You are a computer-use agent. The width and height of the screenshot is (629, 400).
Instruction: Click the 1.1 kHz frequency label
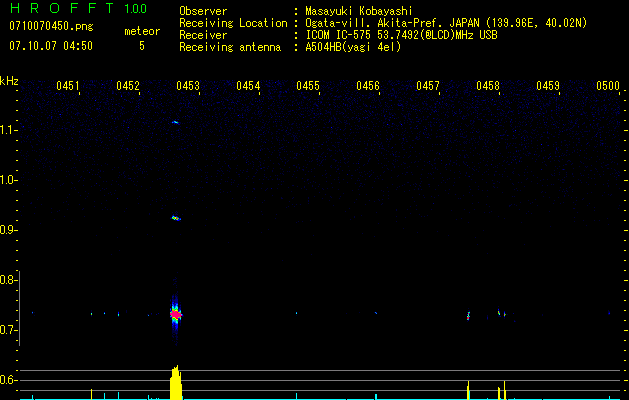pos(8,130)
